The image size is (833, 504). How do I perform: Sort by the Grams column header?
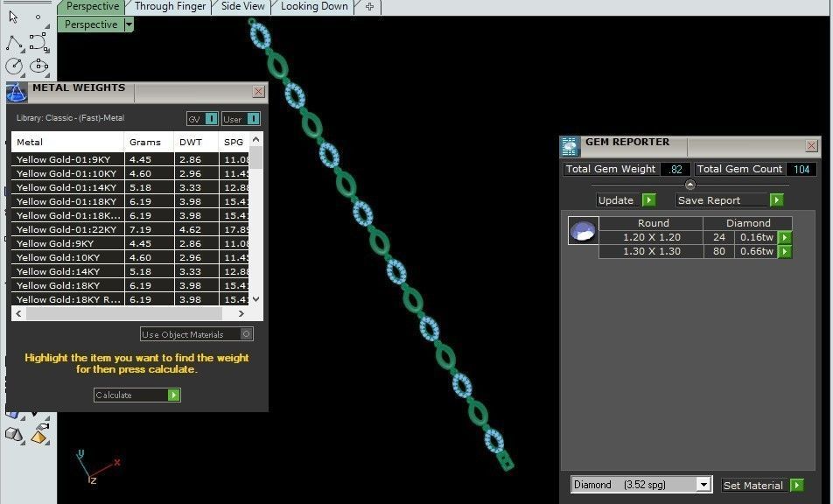click(150, 142)
